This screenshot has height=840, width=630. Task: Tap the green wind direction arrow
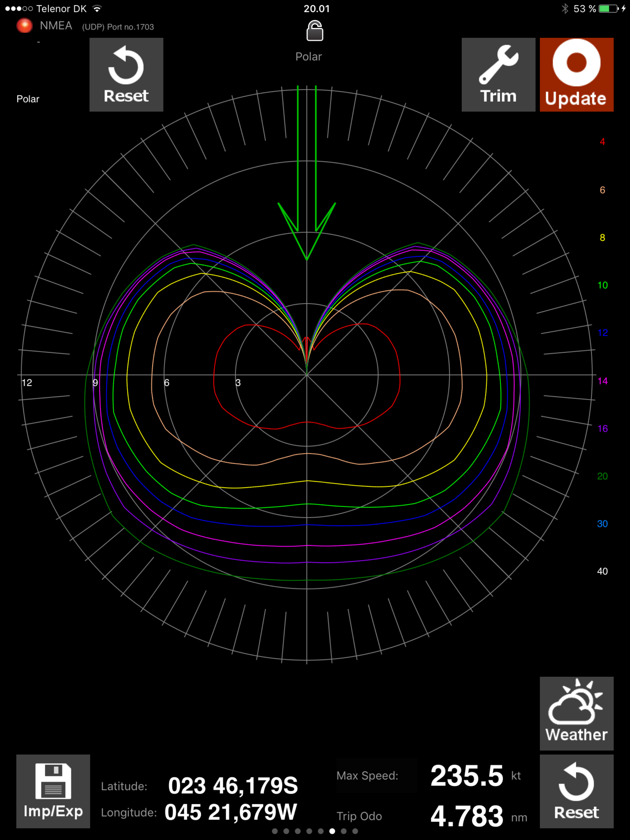click(307, 173)
